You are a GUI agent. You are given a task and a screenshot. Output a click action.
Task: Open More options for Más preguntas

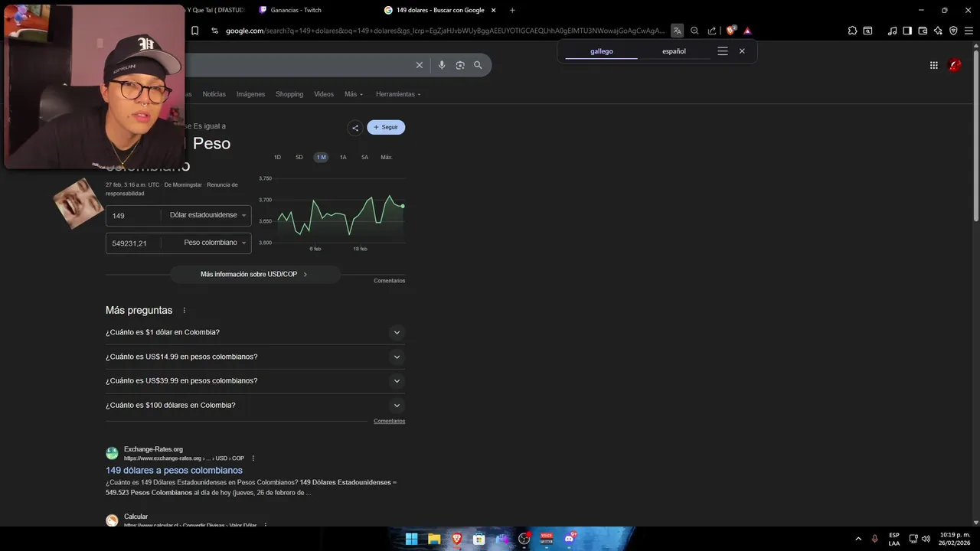point(184,311)
